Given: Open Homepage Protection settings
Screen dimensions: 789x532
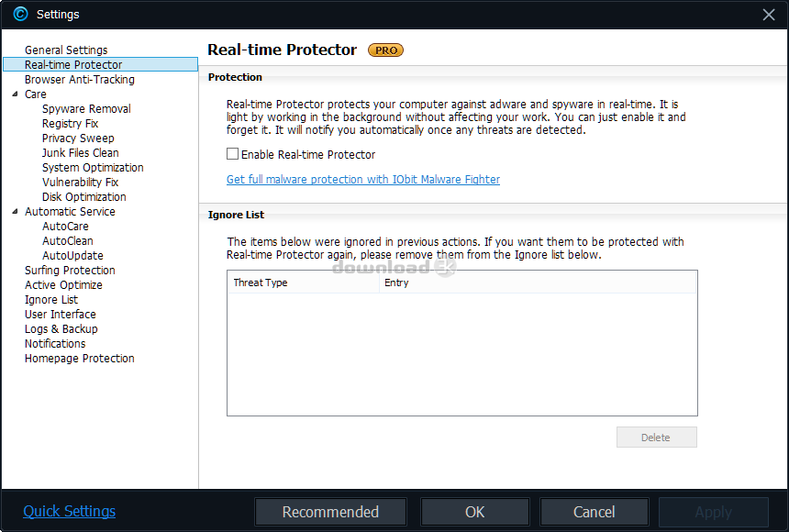Looking at the screenshot, I should (x=80, y=359).
